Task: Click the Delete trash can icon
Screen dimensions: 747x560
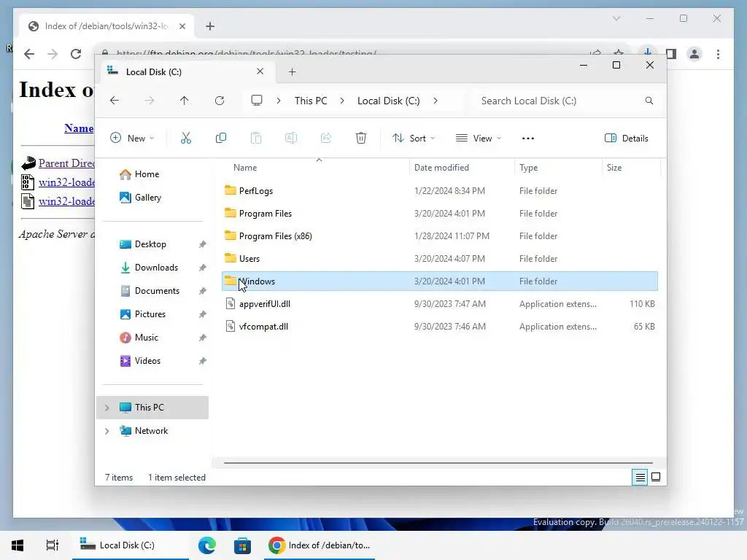Action: click(x=361, y=138)
